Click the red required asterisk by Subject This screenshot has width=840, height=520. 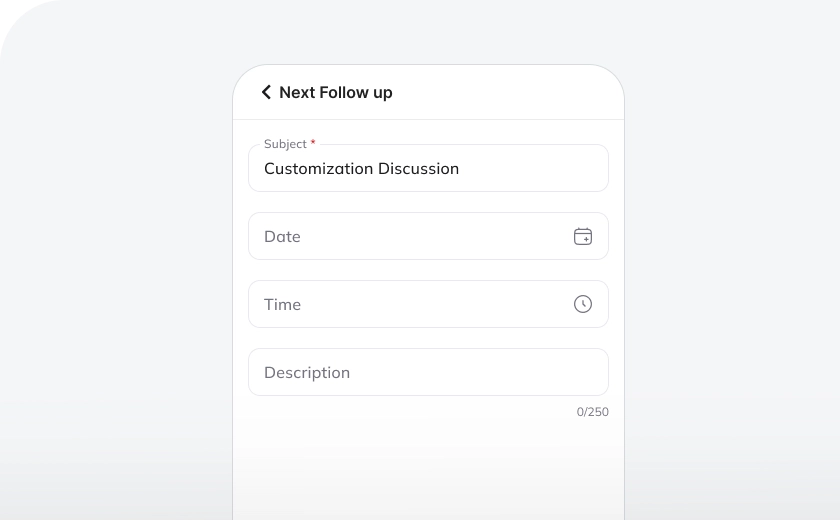click(x=313, y=144)
